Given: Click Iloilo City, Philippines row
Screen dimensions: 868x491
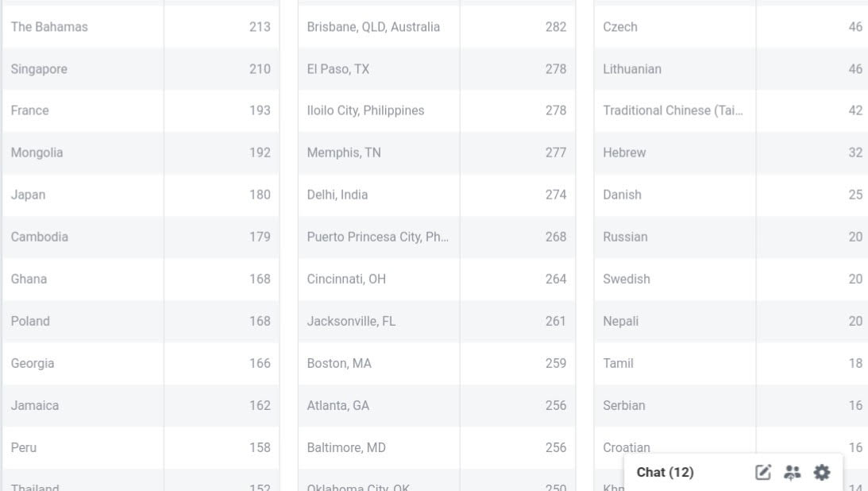Looking at the screenshot, I should coord(365,110).
